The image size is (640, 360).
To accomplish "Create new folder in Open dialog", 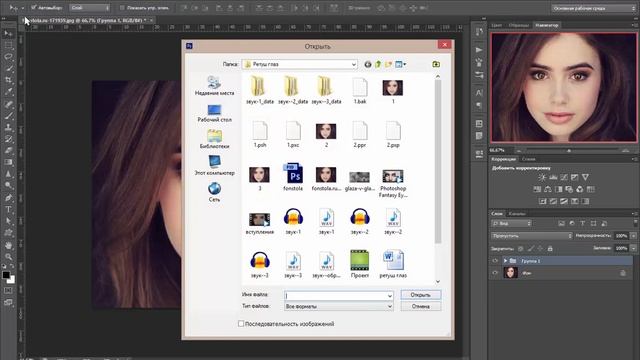I will [388, 64].
